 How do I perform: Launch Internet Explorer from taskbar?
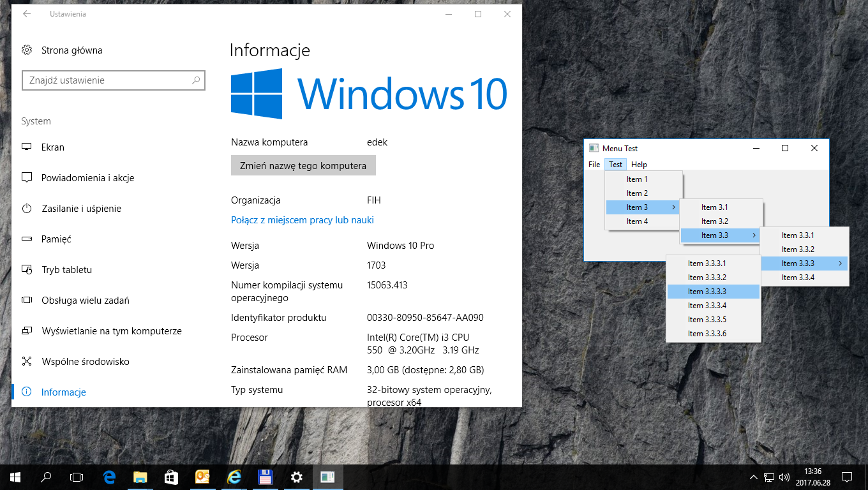point(234,477)
